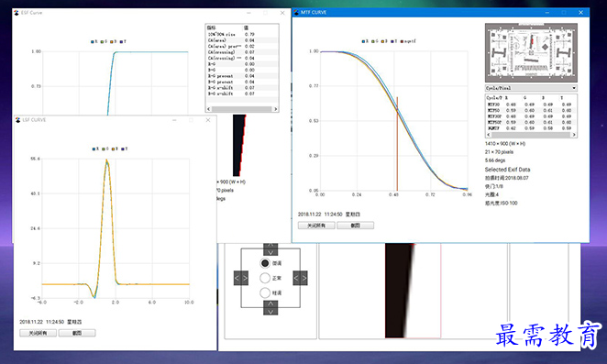Select the MTF50 row in MTF data table
Screen dimensions: 607x364
click(531, 110)
